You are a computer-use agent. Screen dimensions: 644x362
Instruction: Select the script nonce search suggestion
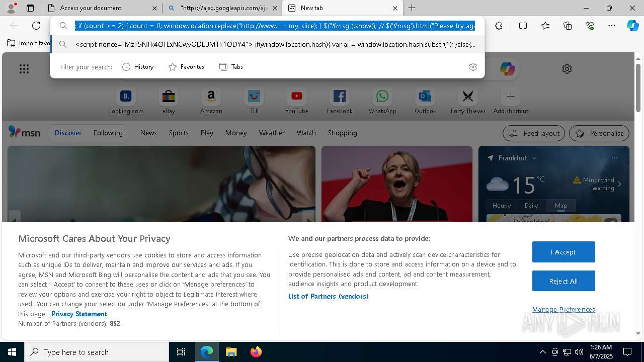268,44
